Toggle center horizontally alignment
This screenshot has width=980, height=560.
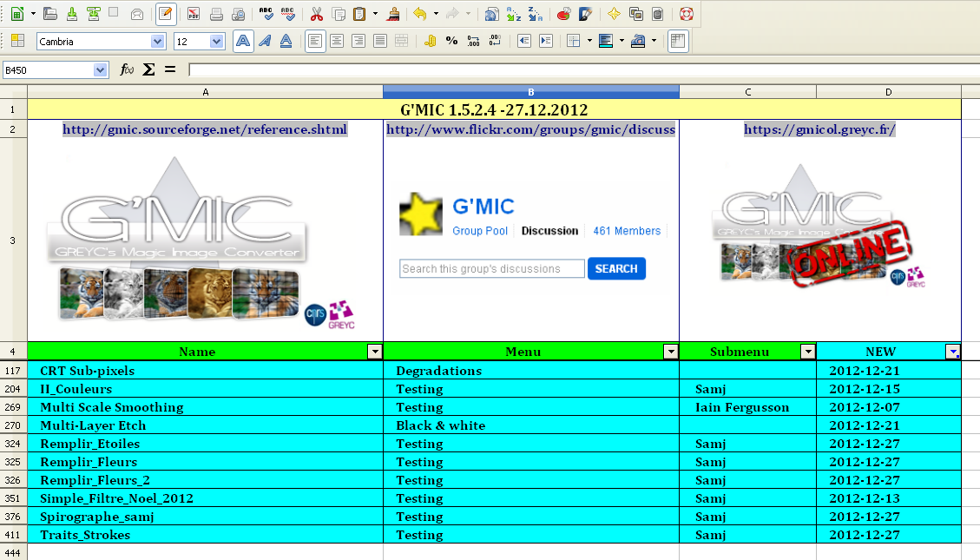(x=337, y=42)
